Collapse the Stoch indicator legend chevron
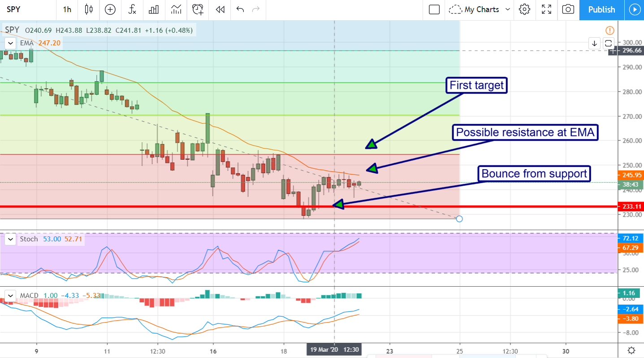This screenshot has height=358, width=644. (x=10, y=239)
